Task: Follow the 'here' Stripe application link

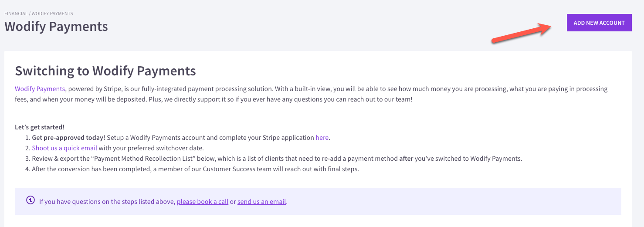Action: click(322, 138)
